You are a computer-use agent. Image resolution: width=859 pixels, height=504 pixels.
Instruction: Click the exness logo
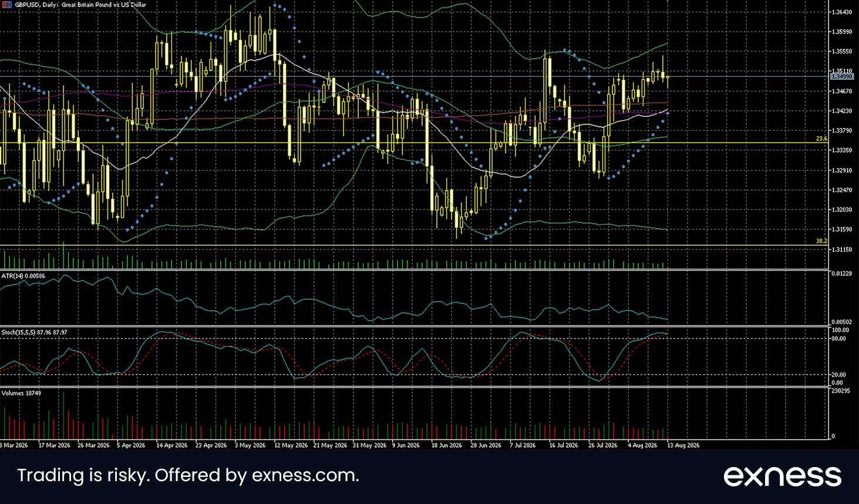(x=782, y=476)
